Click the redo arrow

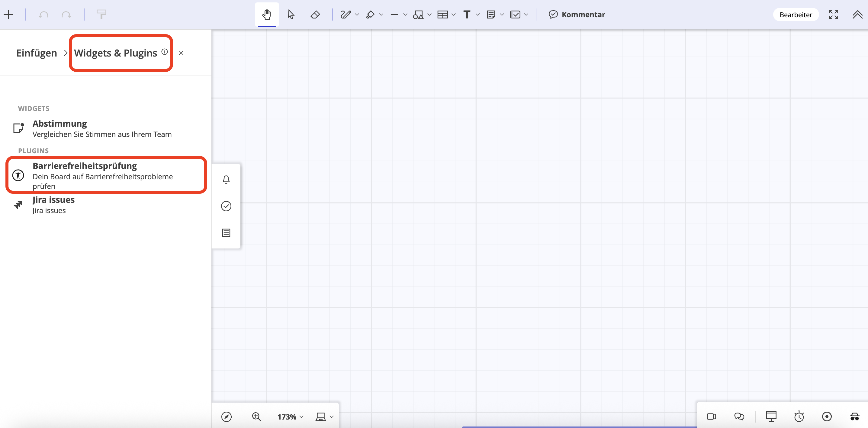click(x=66, y=15)
